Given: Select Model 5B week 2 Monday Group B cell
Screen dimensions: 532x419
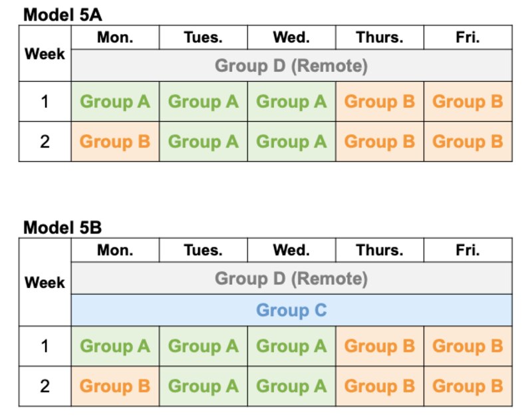Looking at the screenshot, I should point(115,386).
